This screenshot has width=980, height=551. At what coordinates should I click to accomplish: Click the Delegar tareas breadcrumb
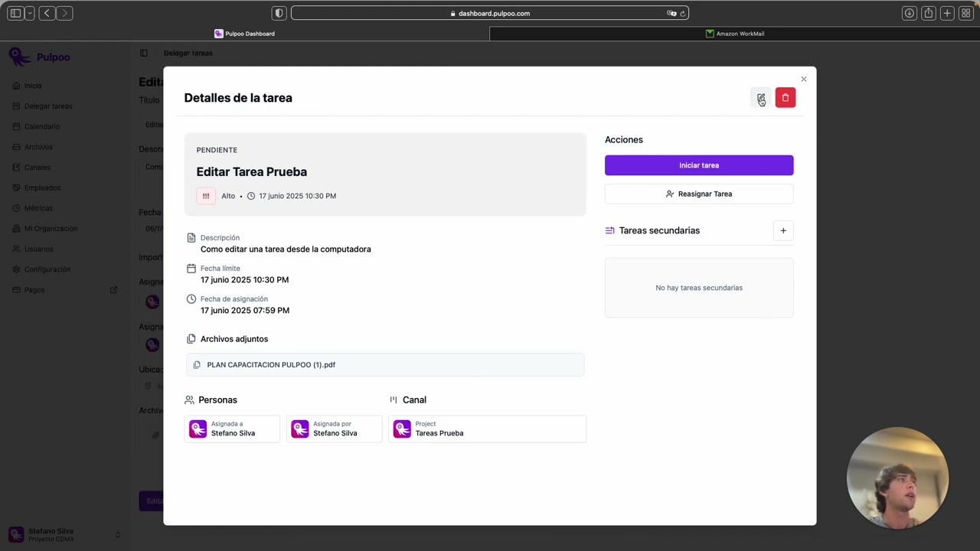tap(188, 53)
